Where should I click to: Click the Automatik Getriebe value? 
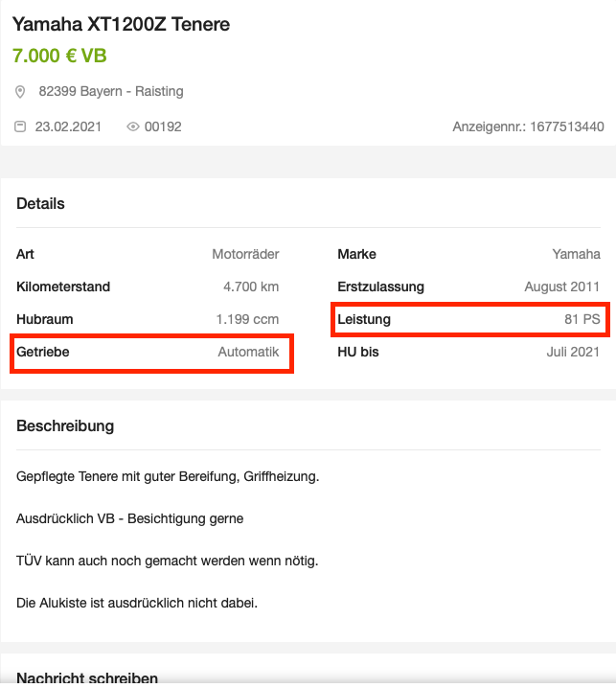point(248,352)
